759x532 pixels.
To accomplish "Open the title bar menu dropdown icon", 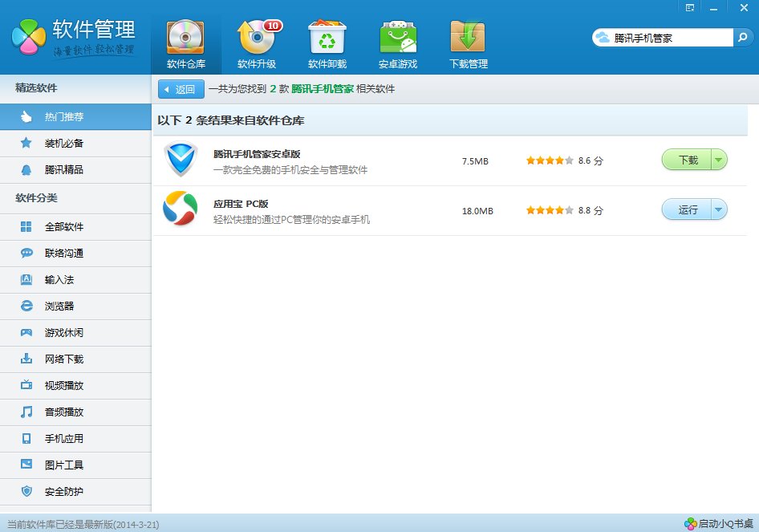I will [x=690, y=7].
